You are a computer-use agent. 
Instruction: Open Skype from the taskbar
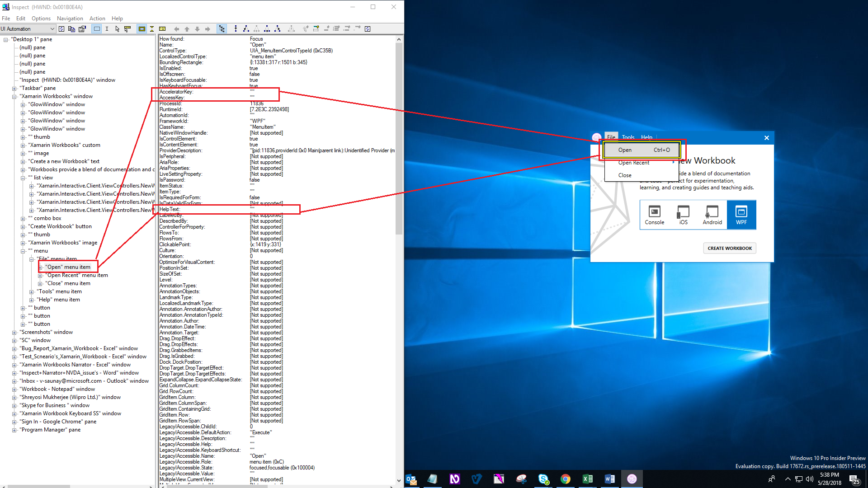pyautogui.click(x=543, y=479)
